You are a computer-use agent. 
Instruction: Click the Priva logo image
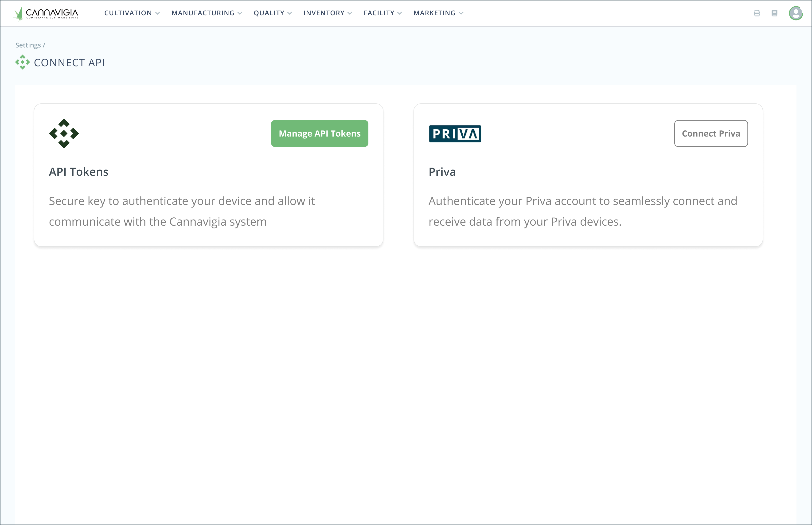point(455,134)
